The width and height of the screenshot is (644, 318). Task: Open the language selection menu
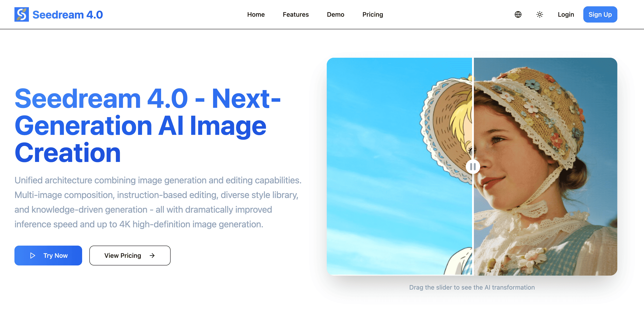(x=518, y=14)
